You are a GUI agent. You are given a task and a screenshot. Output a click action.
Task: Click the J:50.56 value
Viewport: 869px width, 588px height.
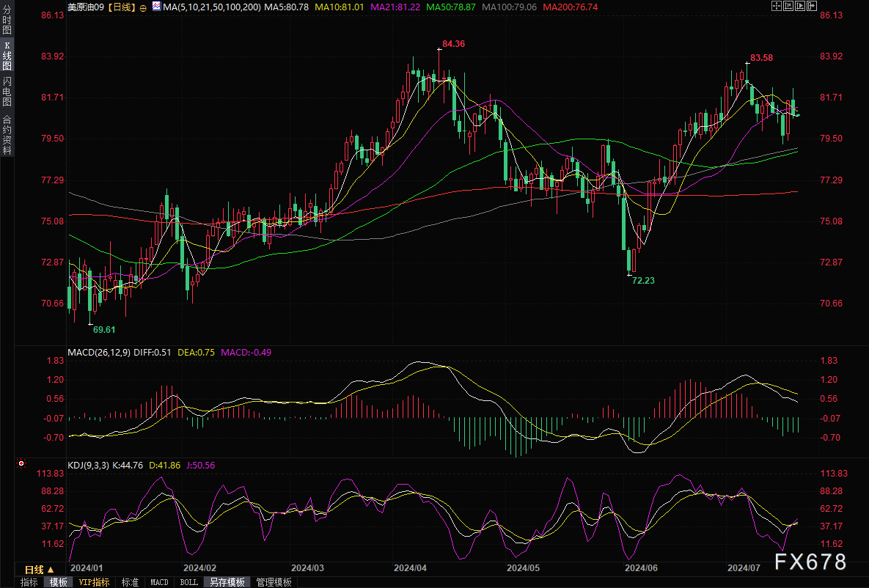tap(200, 466)
